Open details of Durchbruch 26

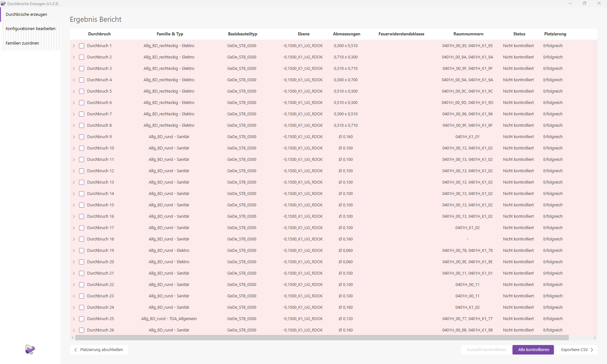point(74,330)
